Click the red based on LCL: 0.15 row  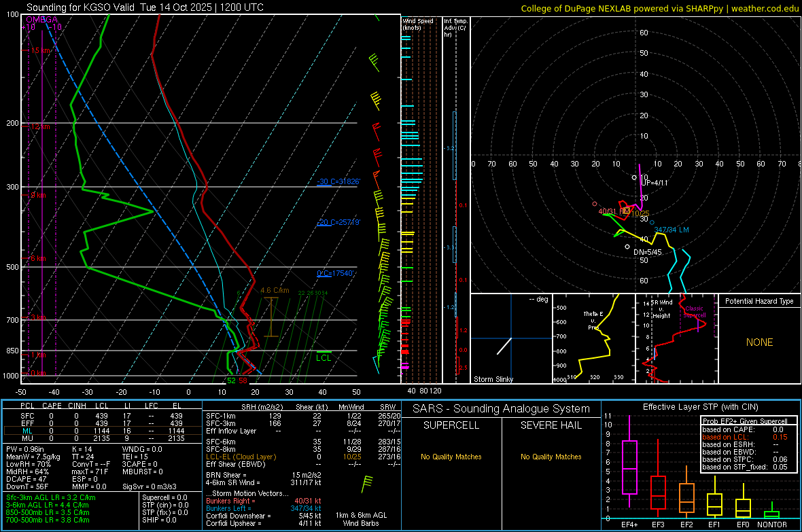coord(745,437)
